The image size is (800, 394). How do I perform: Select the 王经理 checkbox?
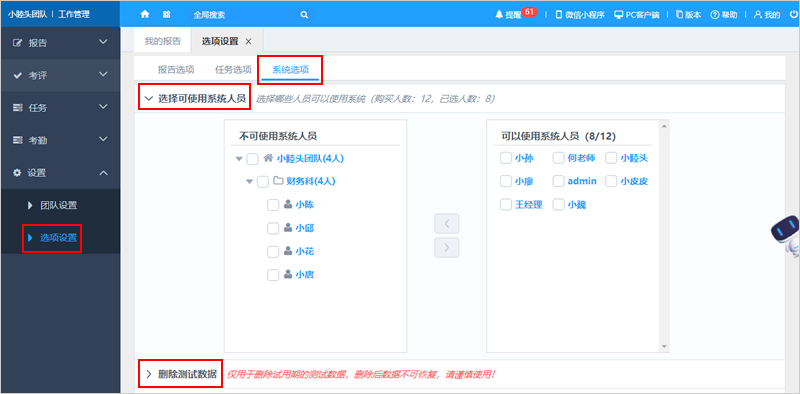[506, 205]
